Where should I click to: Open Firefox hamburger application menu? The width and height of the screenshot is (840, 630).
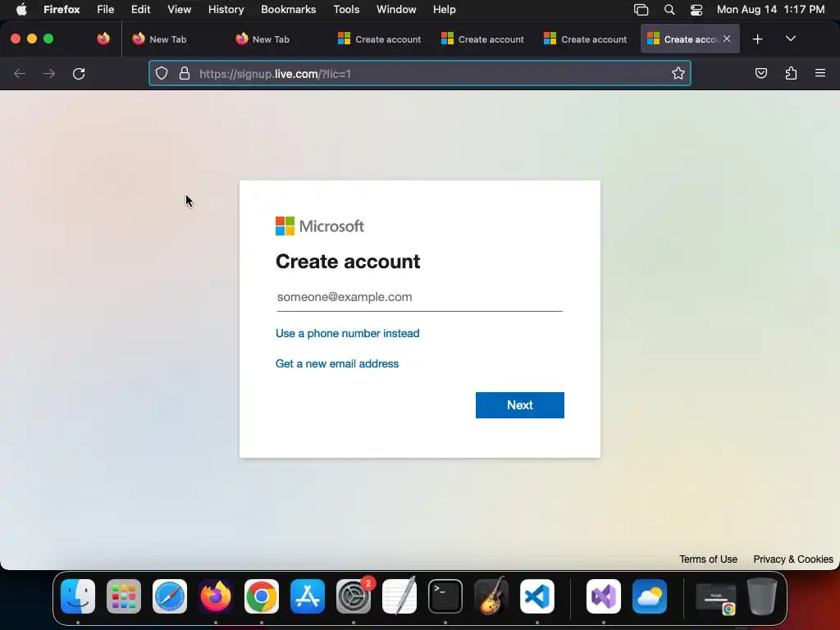click(820, 73)
